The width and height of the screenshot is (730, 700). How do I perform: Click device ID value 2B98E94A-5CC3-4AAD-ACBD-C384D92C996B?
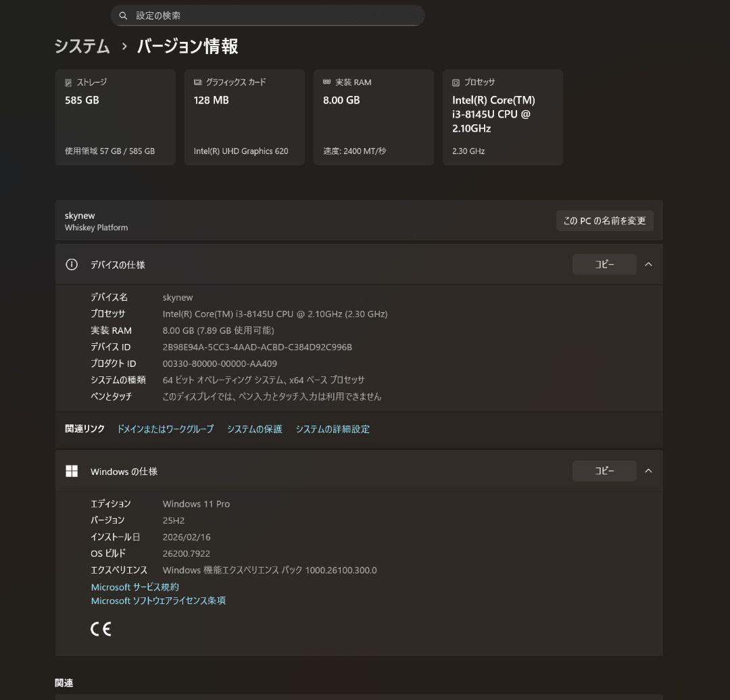pos(258,347)
